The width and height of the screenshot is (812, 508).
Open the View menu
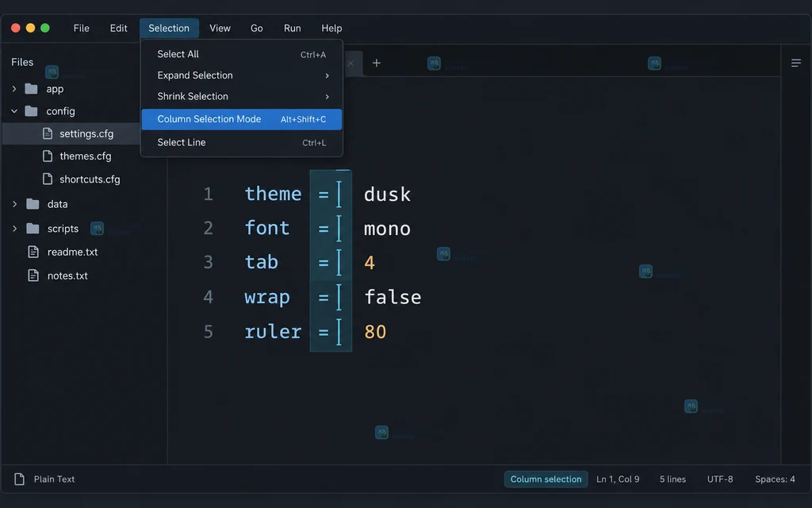pyautogui.click(x=220, y=28)
